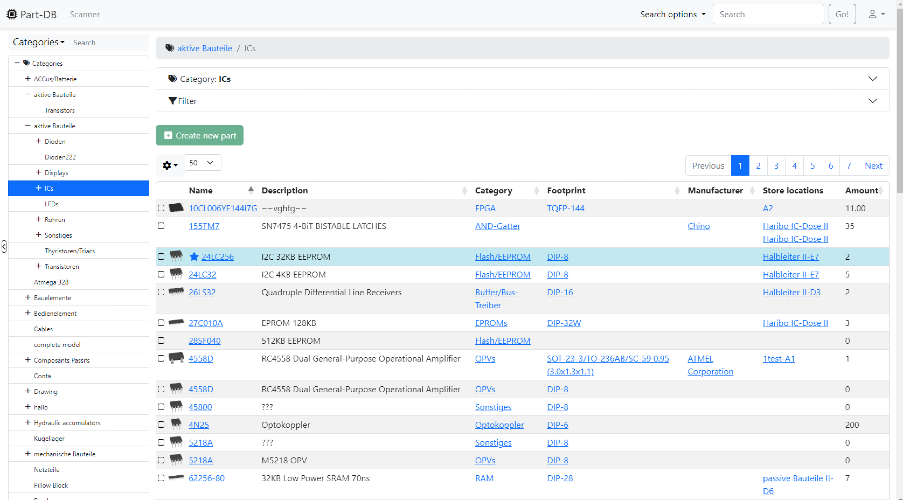The image size is (903, 500).
Task: Go to page 3 in pagination
Action: coord(776,165)
